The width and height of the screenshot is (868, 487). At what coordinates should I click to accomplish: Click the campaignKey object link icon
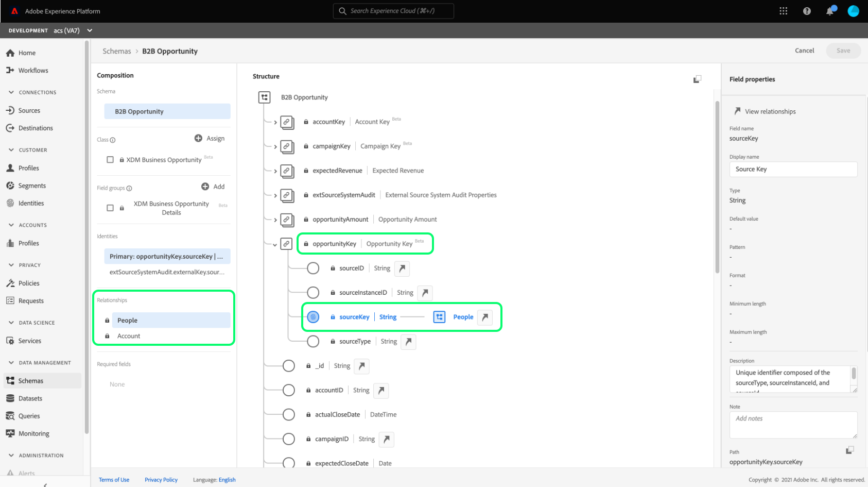(287, 146)
